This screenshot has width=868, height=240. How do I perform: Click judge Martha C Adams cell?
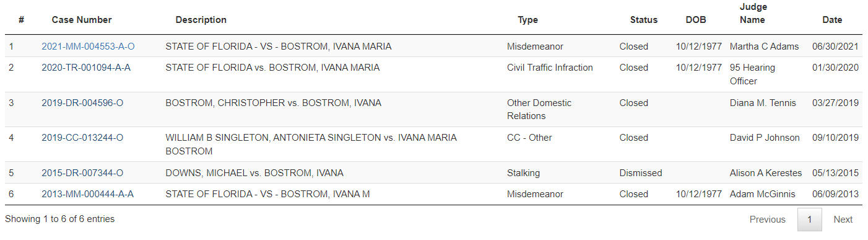point(764,47)
